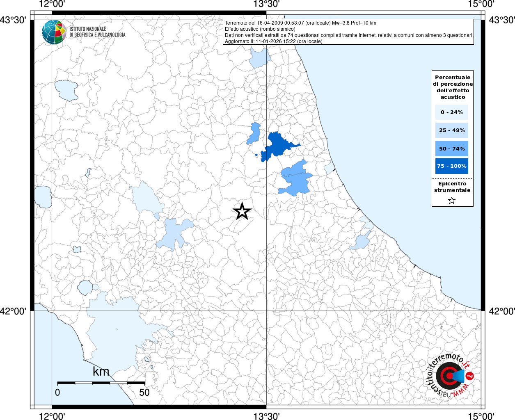Click the scale bar

pos(101,383)
